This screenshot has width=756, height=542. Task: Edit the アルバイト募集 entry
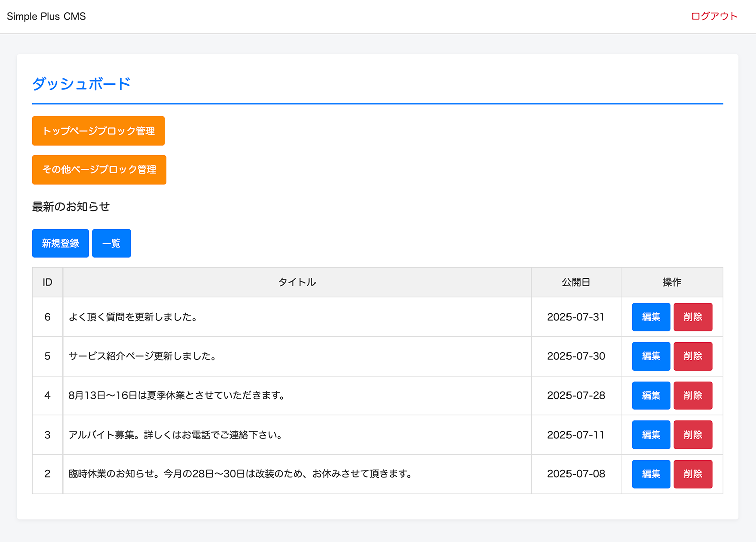[x=651, y=435]
